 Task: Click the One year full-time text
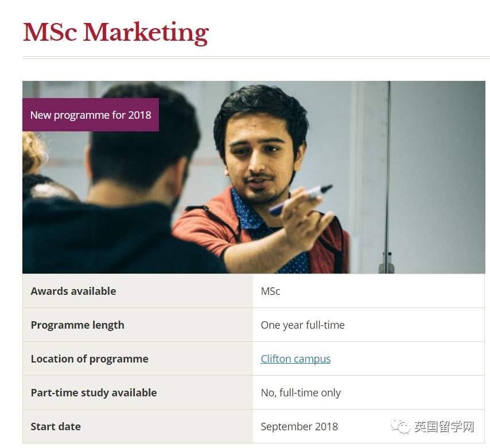(302, 325)
